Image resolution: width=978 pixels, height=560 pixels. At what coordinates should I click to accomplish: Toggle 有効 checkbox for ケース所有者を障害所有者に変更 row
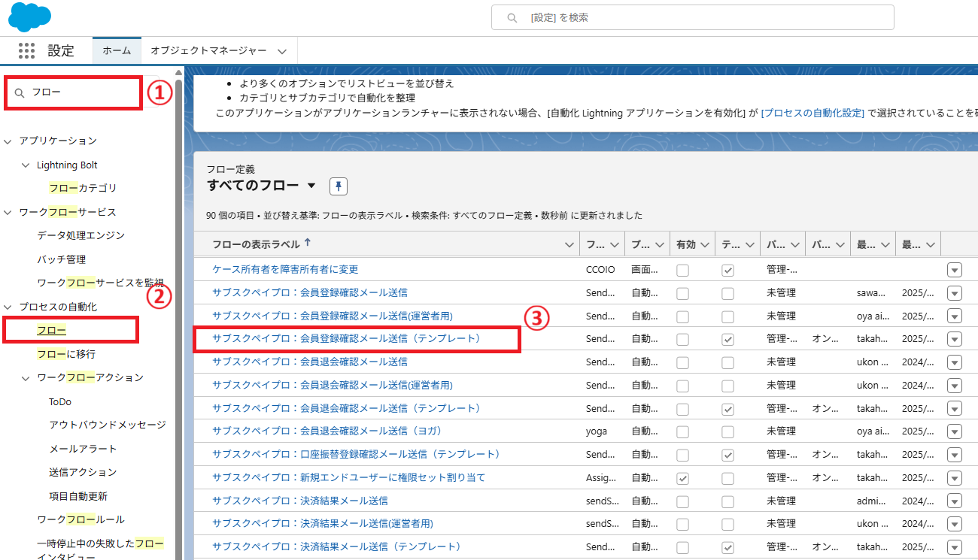(x=682, y=271)
